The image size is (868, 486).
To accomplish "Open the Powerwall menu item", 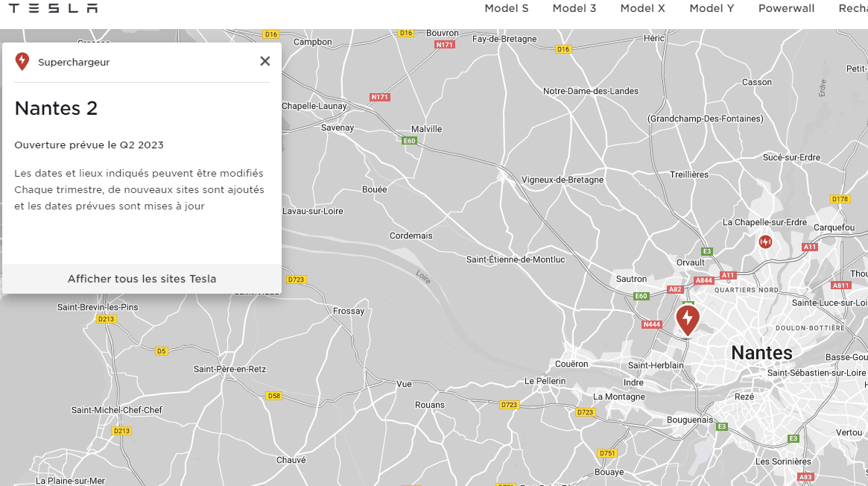I will pos(786,8).
